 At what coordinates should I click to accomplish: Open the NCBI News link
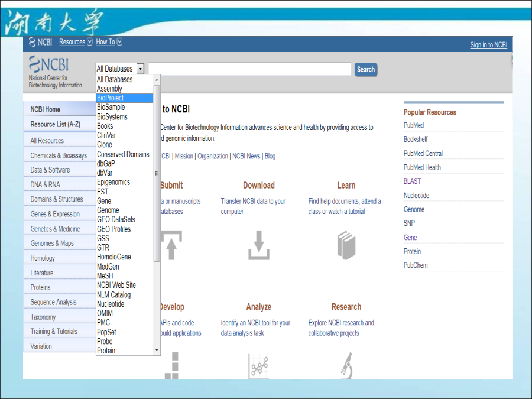click(x=246, y=156)
